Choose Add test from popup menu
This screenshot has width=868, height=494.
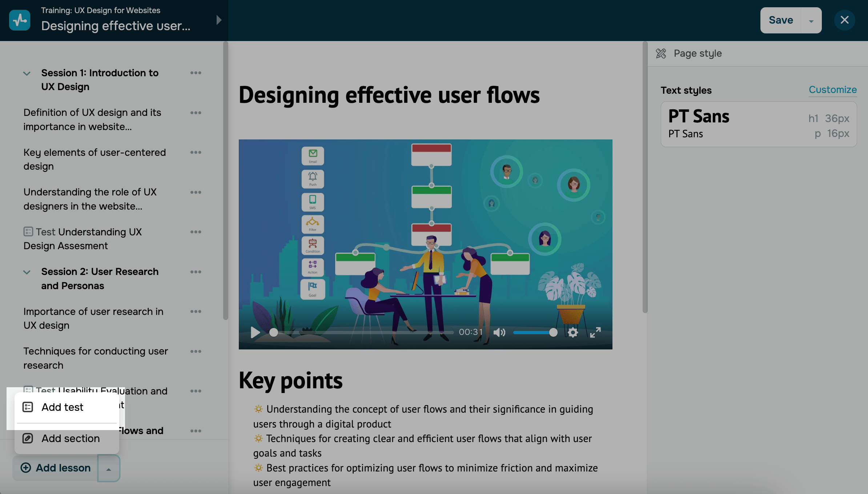(63, 407)
